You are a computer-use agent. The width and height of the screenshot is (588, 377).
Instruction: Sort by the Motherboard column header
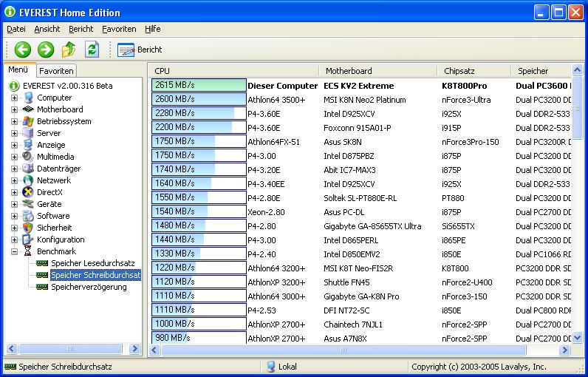378,71
